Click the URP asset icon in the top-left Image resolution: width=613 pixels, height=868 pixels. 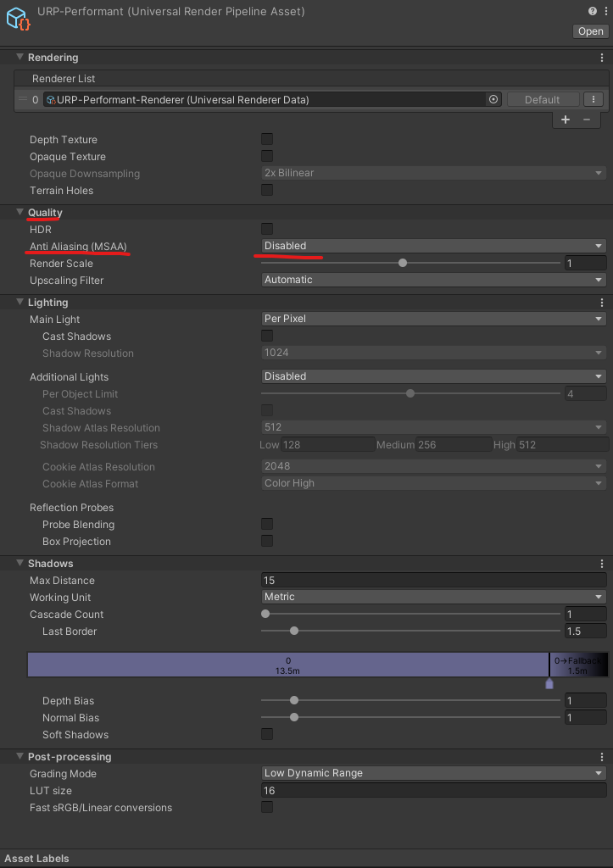point(20,19)
